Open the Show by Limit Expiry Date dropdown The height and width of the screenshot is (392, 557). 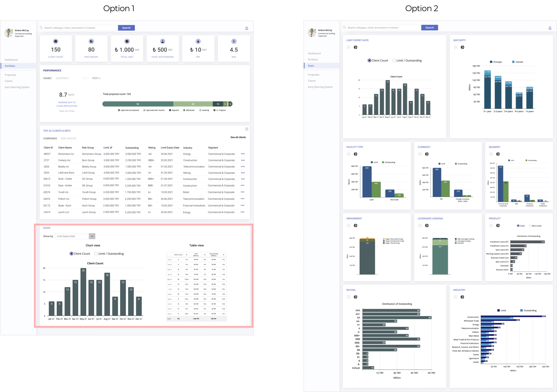[x=75, y=236]
